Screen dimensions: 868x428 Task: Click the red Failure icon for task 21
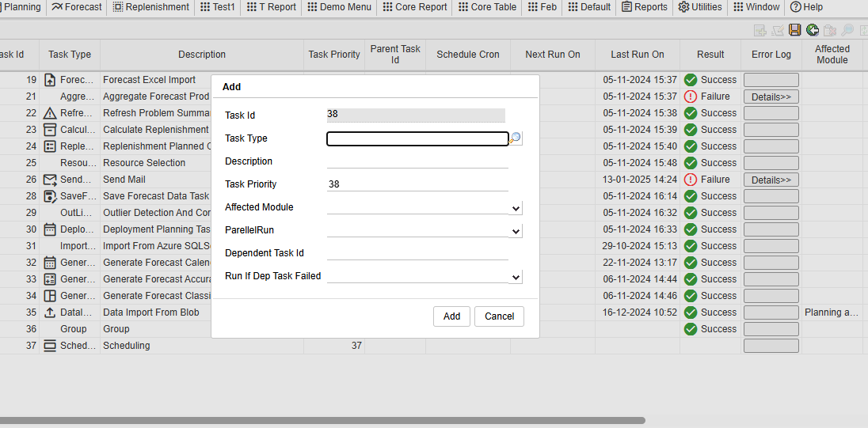tap(691, 97)
